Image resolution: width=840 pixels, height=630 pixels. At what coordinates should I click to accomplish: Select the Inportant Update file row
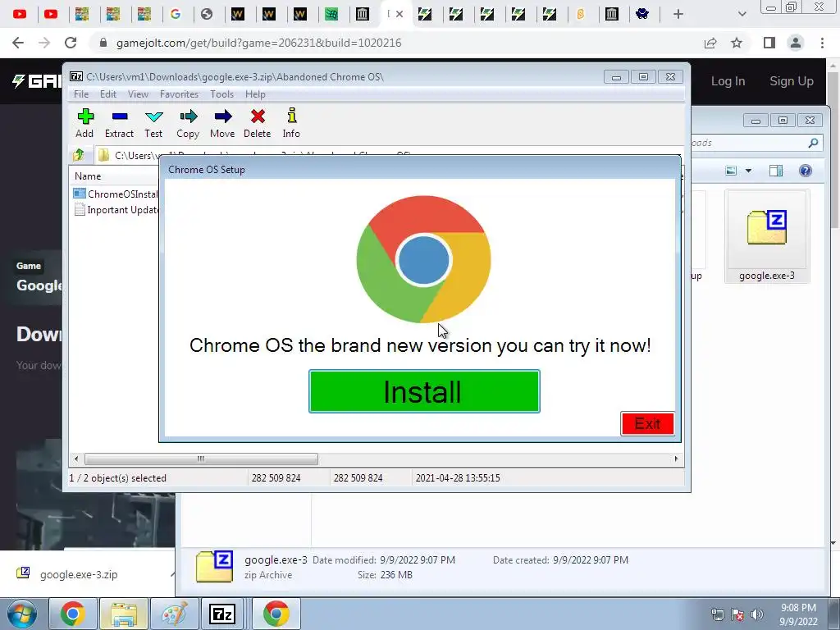[x=116, y=210]
